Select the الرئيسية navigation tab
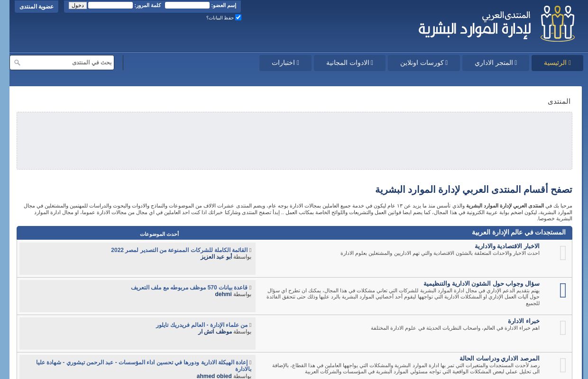The image size is (588, 379). pos(557,63)
